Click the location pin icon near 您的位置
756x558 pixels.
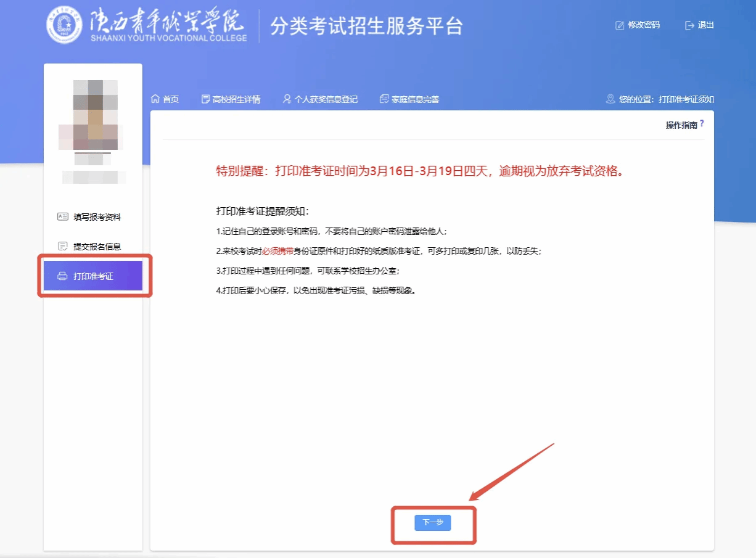coord(610,99)
